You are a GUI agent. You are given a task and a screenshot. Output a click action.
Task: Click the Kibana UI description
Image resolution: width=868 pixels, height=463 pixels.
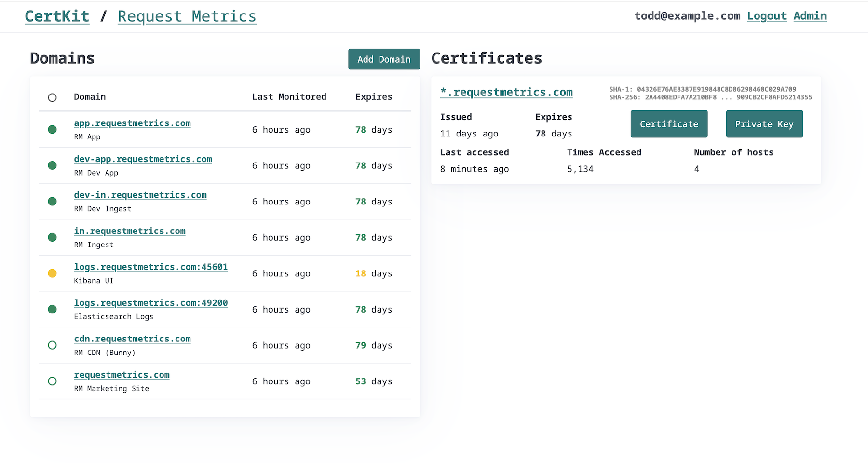tap(94, 281)
